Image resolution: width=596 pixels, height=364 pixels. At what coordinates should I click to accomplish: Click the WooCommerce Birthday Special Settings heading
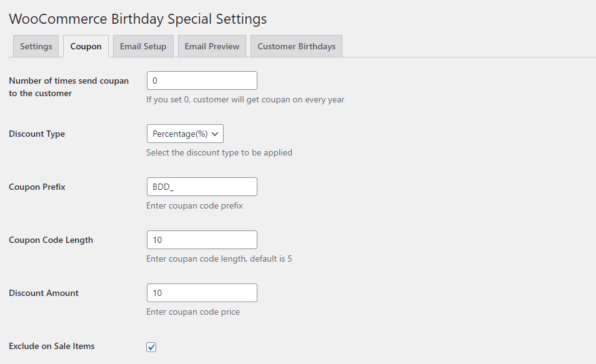(x=138, y=19)
